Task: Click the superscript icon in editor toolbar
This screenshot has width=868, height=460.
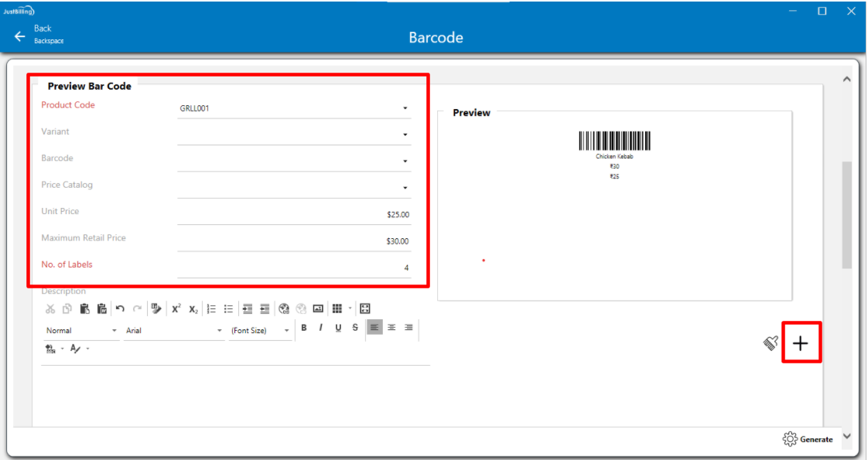Action: 176,308
